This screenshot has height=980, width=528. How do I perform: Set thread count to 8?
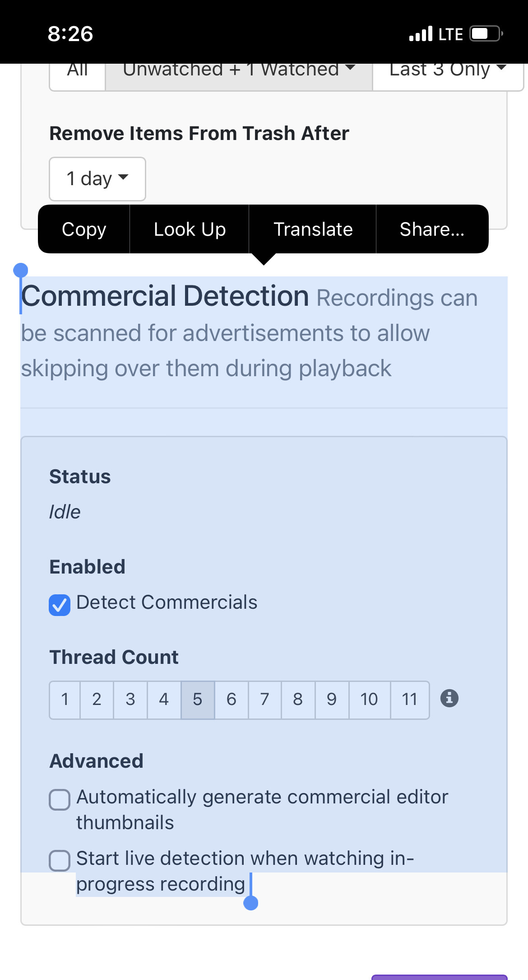point(298,700)
